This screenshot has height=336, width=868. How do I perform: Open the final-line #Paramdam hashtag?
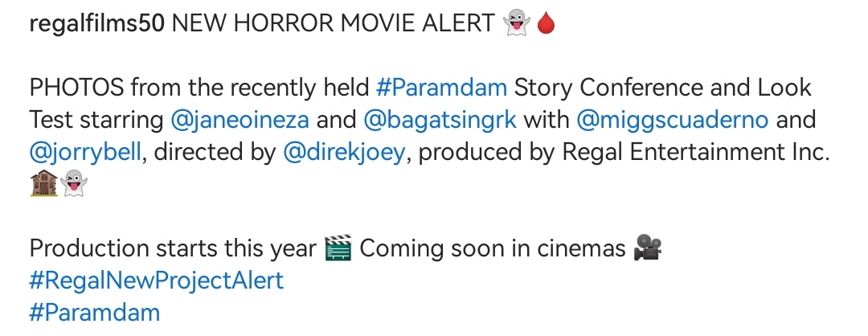point(95,312)
